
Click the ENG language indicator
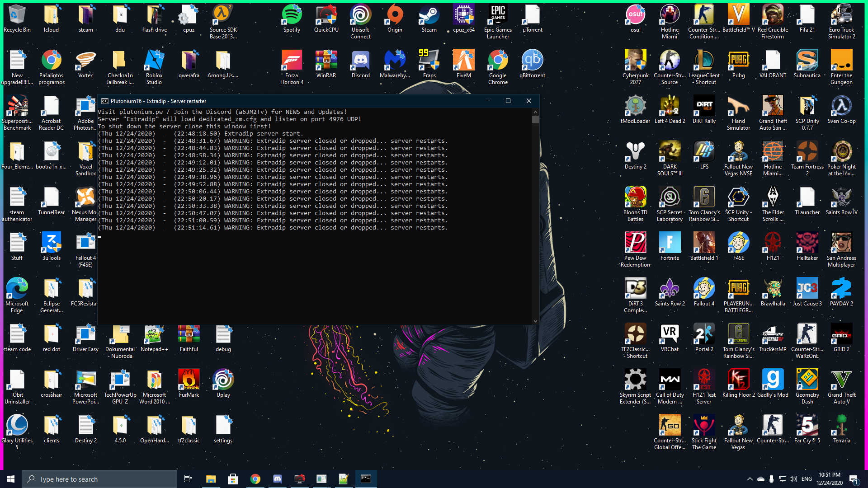pos(807,479)
